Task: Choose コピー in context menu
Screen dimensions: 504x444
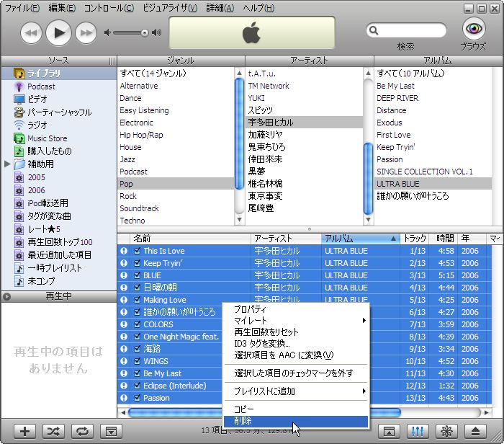Action: [296, 409]
